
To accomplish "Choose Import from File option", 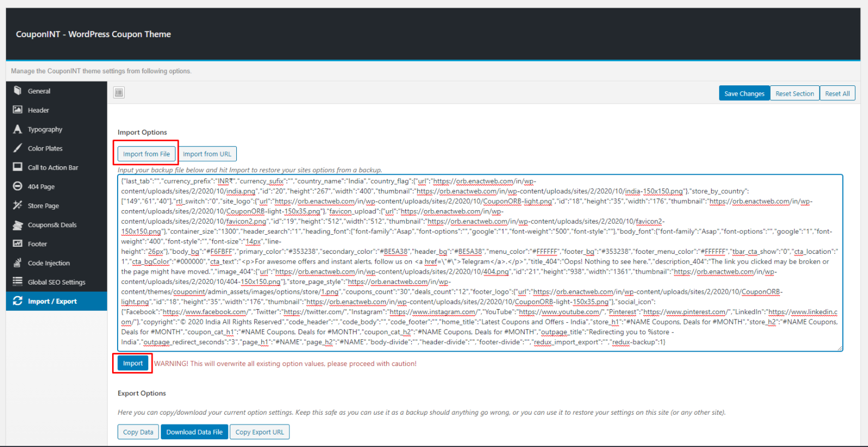I will pos(147,154).
